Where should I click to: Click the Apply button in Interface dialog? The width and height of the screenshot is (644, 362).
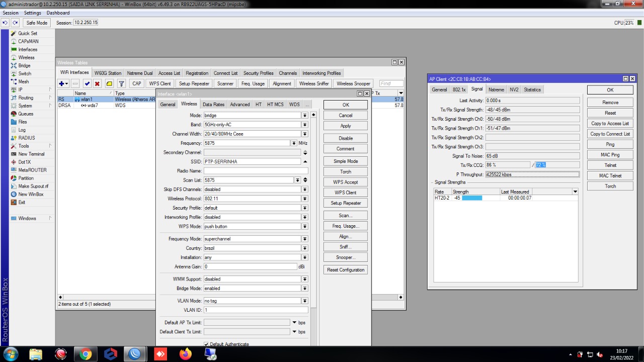[x=345, y=126]
